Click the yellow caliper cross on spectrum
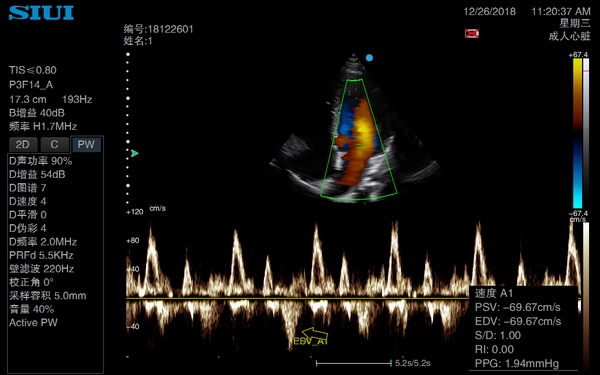 (x=290, y=348)
